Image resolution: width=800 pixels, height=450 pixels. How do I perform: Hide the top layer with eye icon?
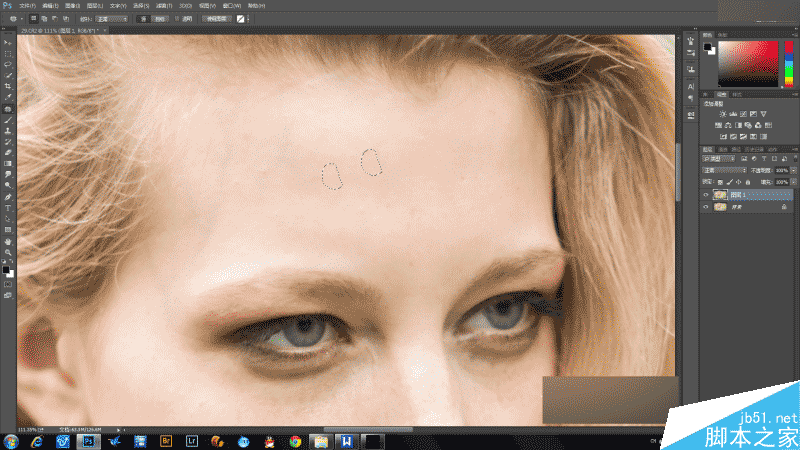(x=706, y=195)
